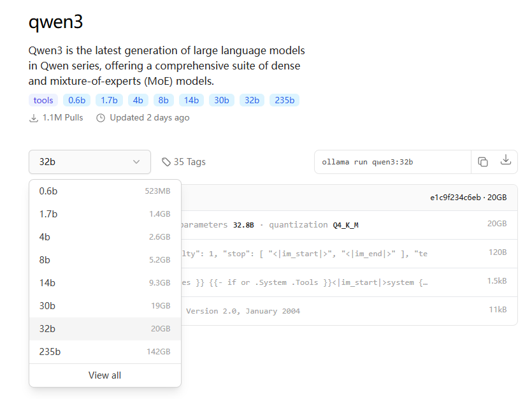Click the pulls download icon beside 1.1M
The width and height of the screenshot is (532, 399).
[34, 118]
